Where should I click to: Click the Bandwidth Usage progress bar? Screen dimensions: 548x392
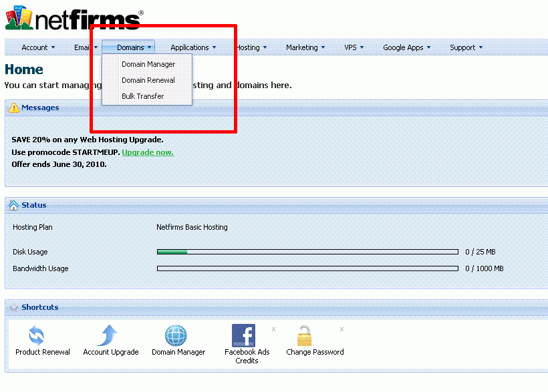click(x=307, y=268)
